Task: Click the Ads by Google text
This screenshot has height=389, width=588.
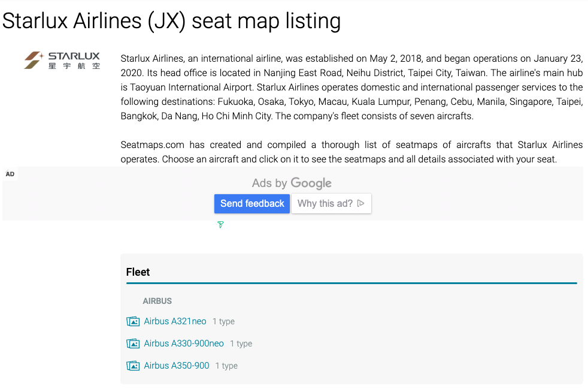Action: 292,183
